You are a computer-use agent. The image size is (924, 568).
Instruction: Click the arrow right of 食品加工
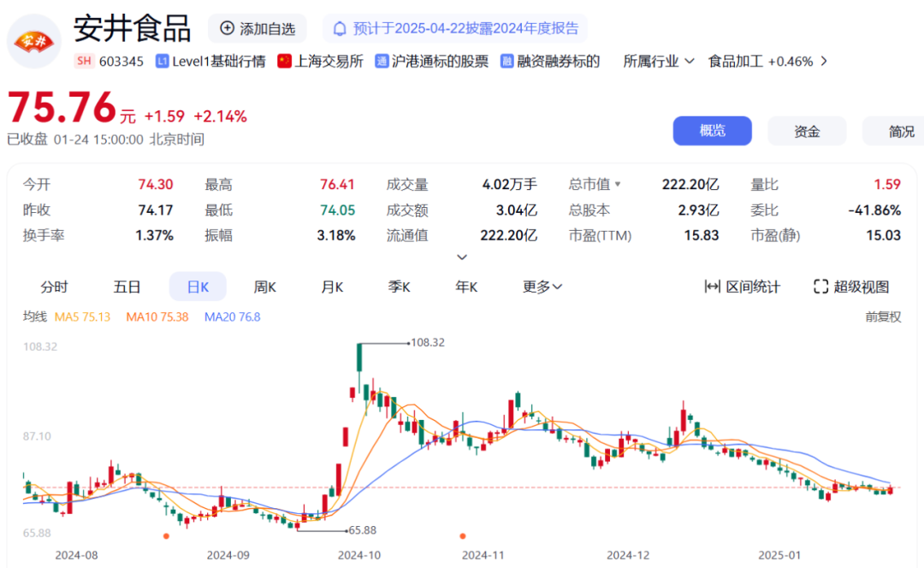tap(824, 62)
